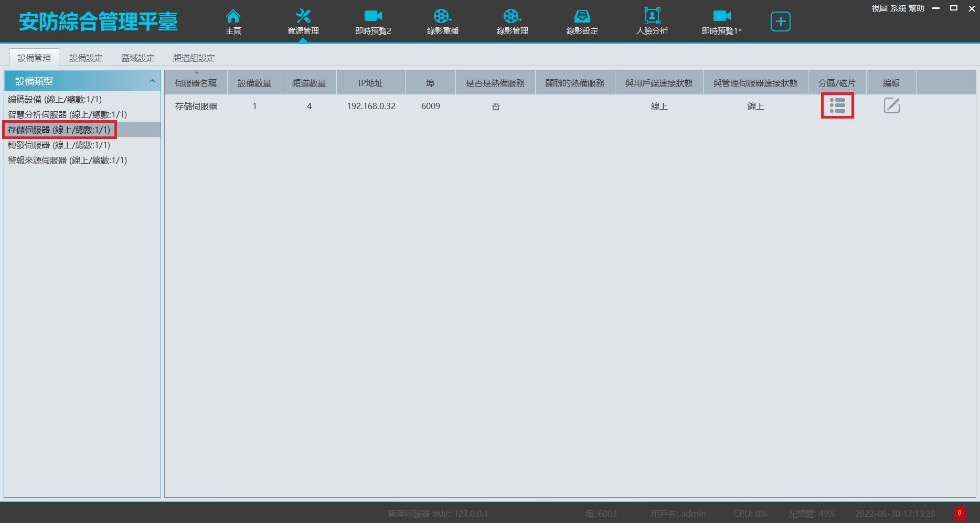Open 即時預覽1* camera icon

722,16
